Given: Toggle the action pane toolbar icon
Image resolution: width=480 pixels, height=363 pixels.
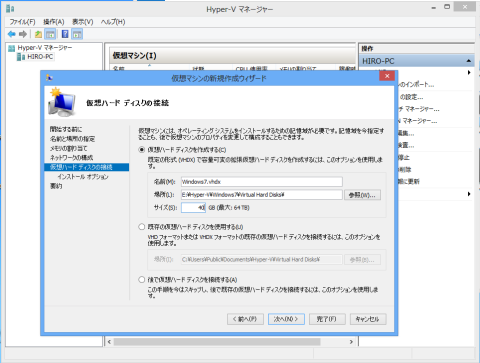Looking at the screenshot, I should (x=77, y=34).
